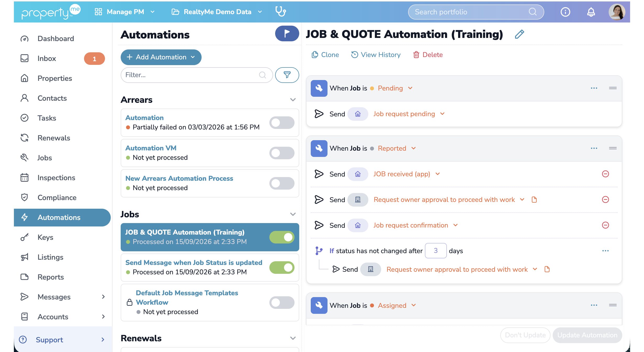Click the user profile avatar

617,12
